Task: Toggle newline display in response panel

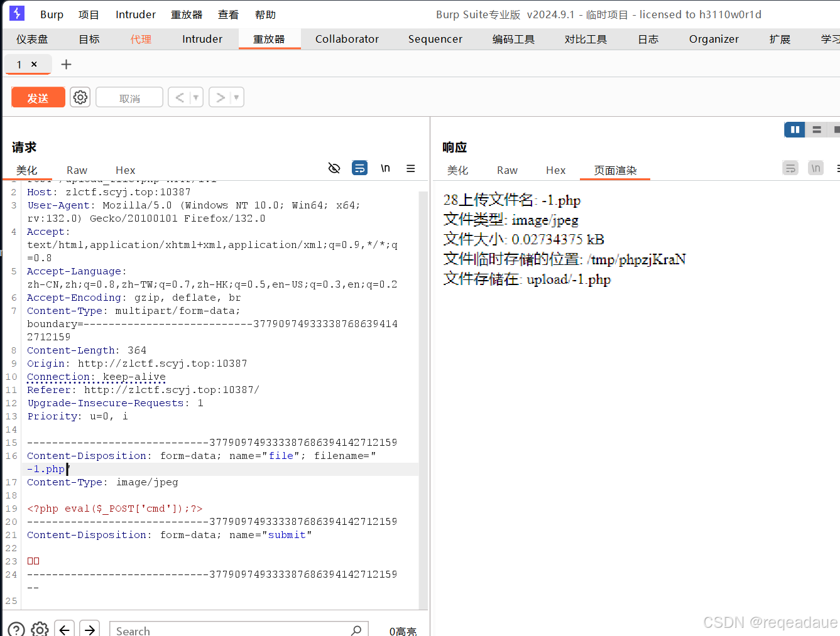Action: 815,168
